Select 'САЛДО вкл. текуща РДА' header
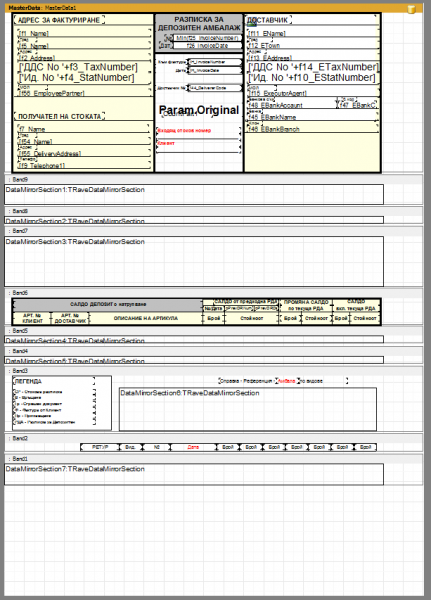 (356, 305)
